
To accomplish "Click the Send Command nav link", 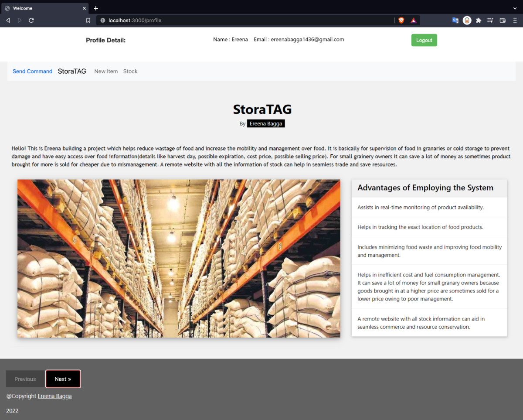I will click(32, 72).
